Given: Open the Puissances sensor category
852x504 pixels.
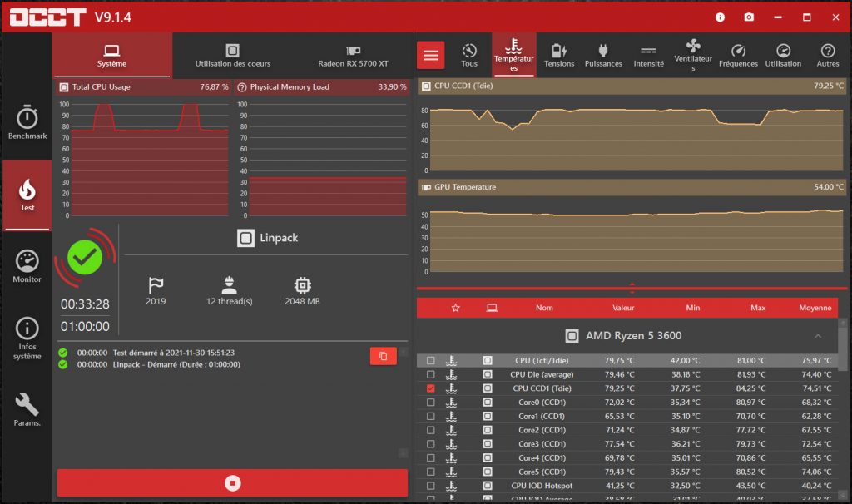Looking at the screenshot, I should 603,53.
